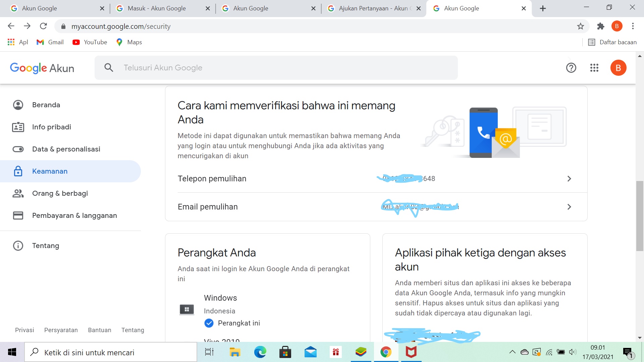Open the Google apps grid icon

click(594, 68)
